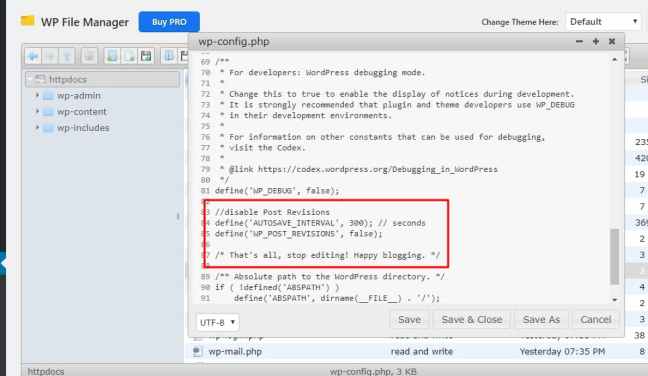This screenshot has height=376, width=648.
Task: Click the forward navigation toolbar icon
Action: tap(51, 56)
